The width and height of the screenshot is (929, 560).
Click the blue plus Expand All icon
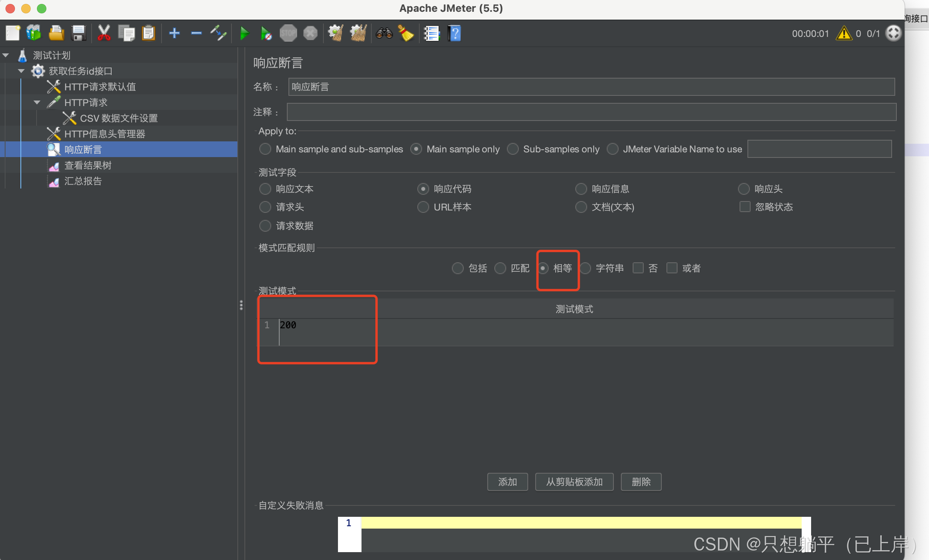[174, 33]
